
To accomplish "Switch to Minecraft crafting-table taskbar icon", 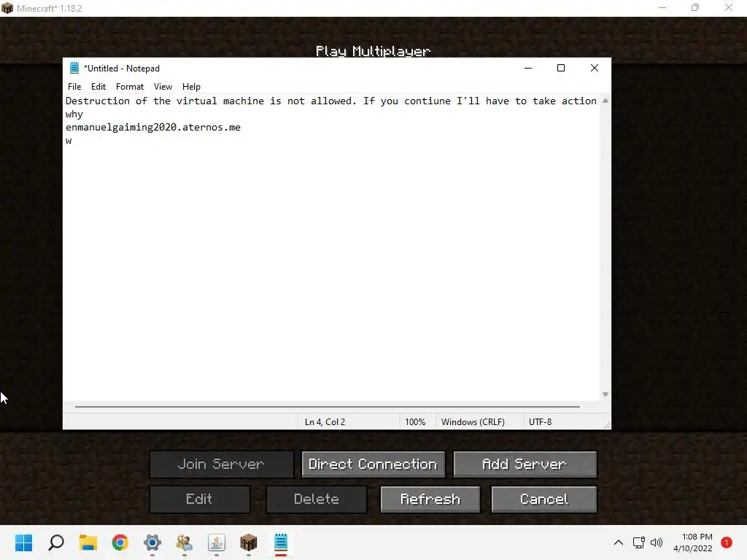I will coord(249,542).
